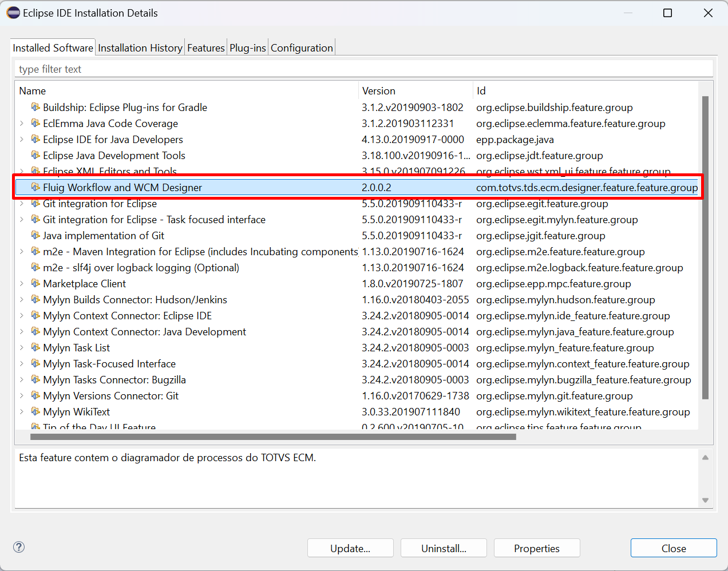Select the "Mylyn Task List" row

(x=357, y=347)
